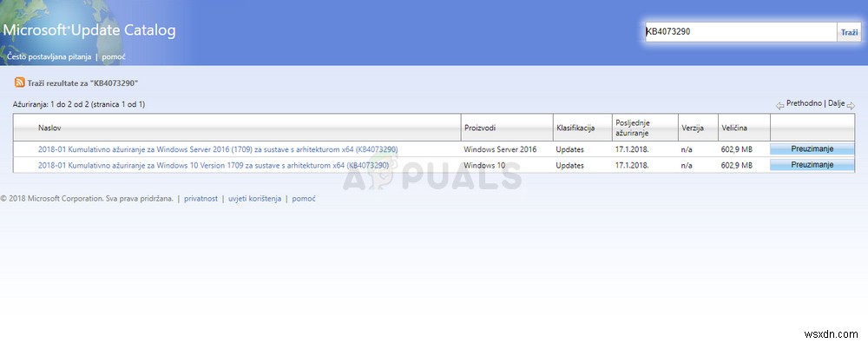The height and width of the screenshot is (343, 868).
Task: Click the Traži rezultate za "KB4073290" heading
Action: click(x=82, y=83)
